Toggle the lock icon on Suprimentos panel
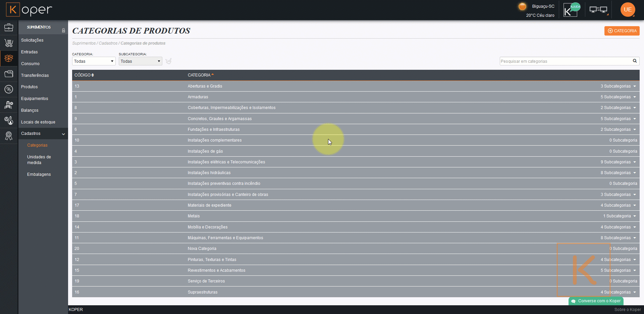 pos(63,31)
